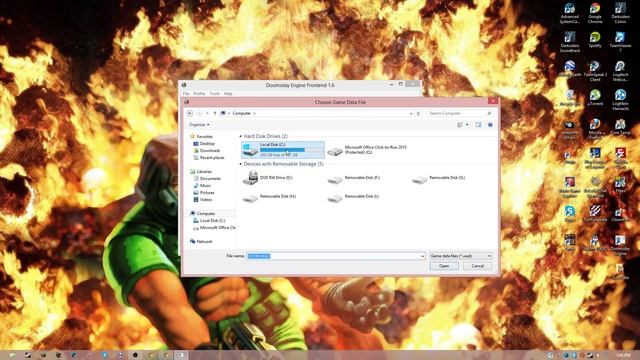Open Logitech Webcam desktop shortcut

[620, 71]
